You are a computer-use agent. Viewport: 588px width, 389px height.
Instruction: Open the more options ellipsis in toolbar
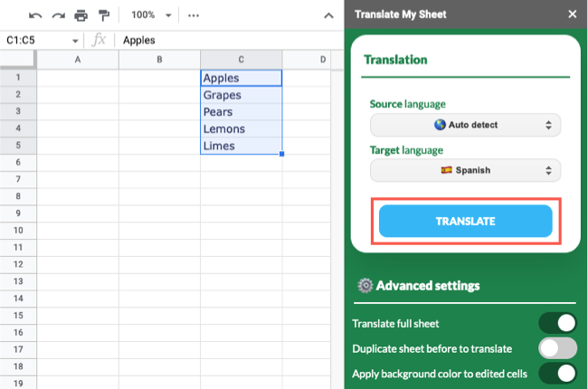193,15
